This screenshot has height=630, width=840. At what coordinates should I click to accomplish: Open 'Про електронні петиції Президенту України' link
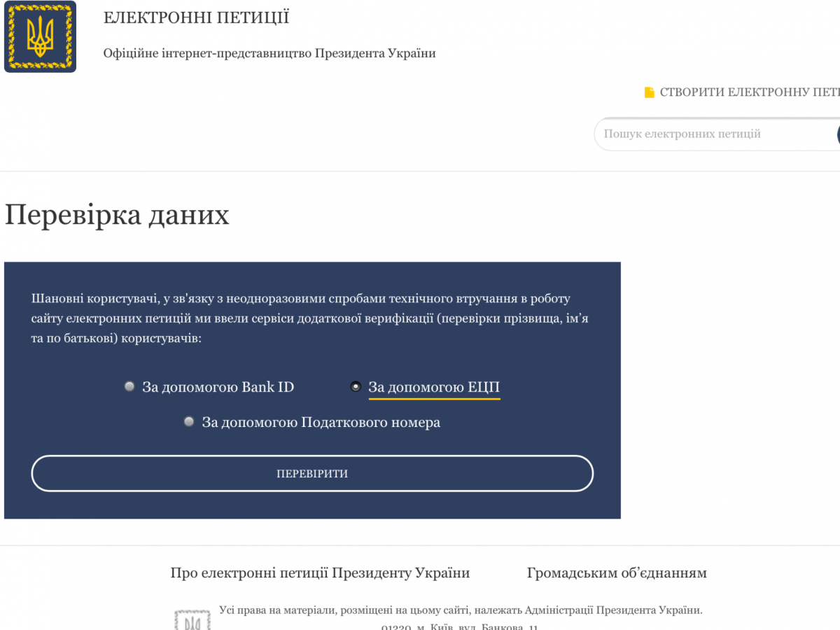tap(320, 573)
